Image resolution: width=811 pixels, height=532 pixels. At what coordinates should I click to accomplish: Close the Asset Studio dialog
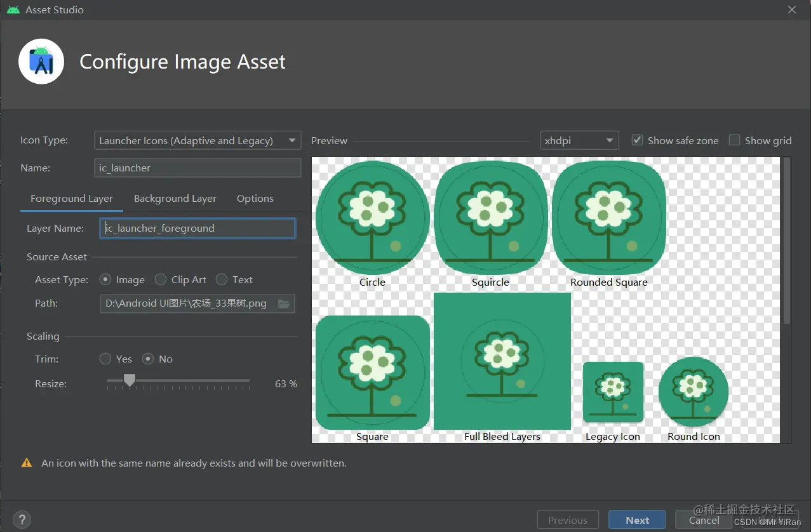pos(792,10)
